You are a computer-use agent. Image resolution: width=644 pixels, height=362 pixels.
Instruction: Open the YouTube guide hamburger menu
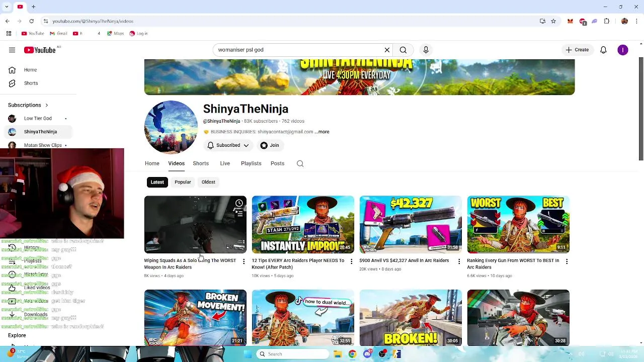tap(12, 50)
